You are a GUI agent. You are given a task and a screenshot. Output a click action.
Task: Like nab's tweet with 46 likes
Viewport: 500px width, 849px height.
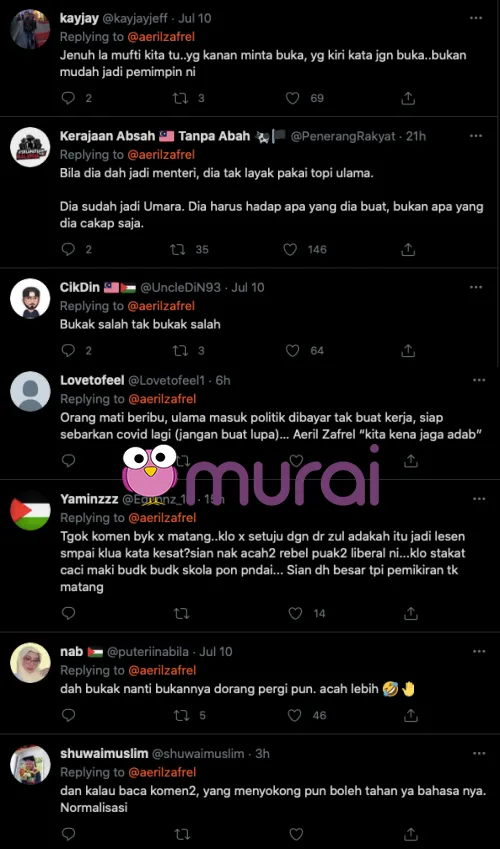[x=294, y=715]
